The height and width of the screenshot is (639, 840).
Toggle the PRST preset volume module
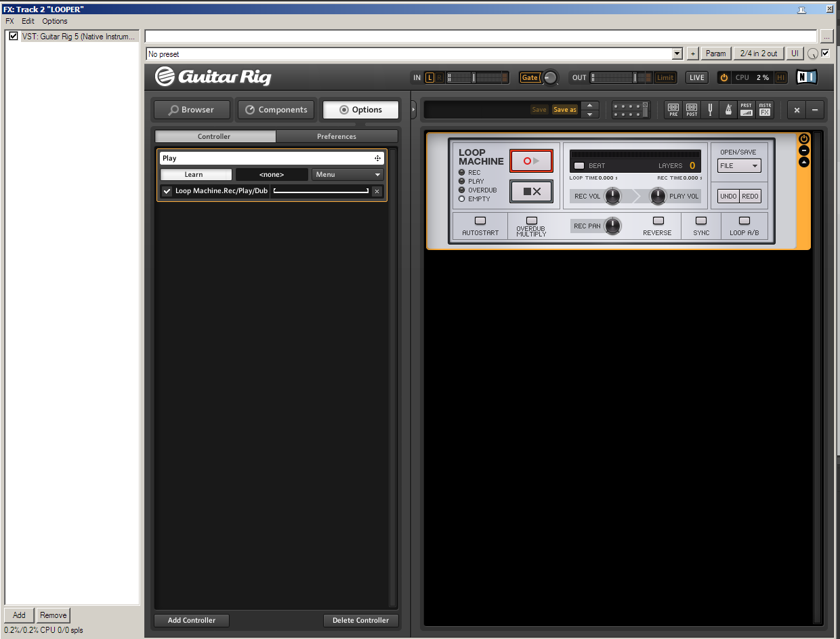coord(746,110)
